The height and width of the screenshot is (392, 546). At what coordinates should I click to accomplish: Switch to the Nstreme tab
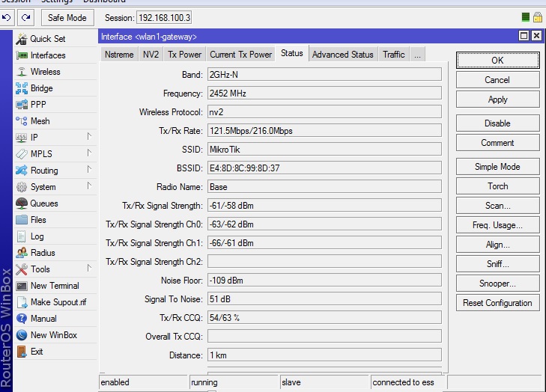[x=119, y=55]
